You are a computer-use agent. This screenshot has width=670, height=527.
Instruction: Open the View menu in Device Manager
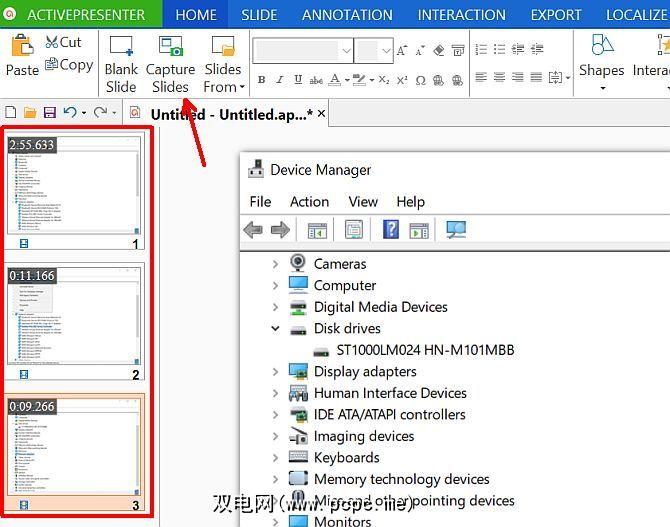(x=363, y=201)
